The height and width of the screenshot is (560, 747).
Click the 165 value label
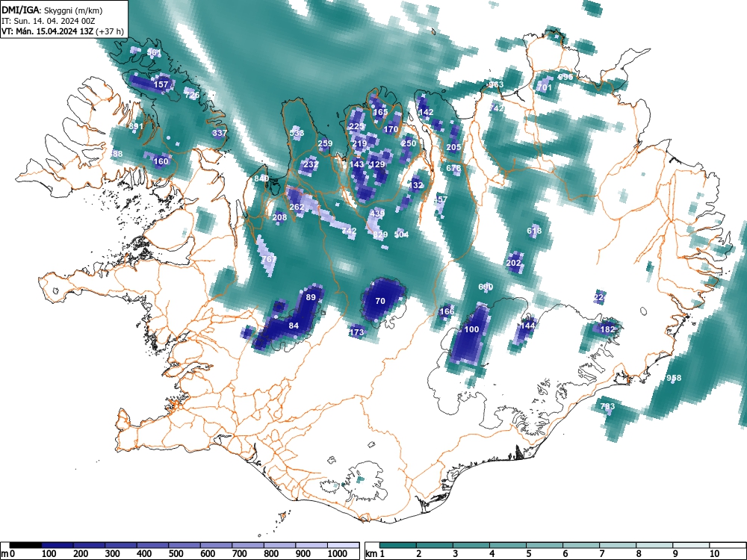[x=380, y=113]
